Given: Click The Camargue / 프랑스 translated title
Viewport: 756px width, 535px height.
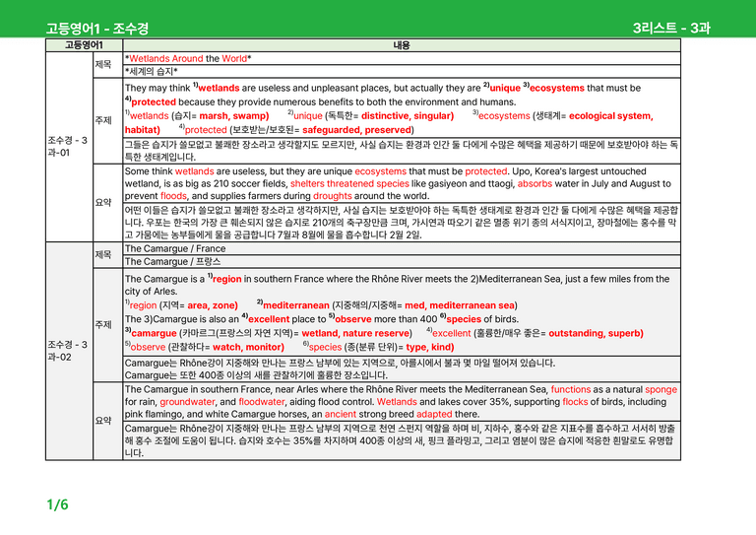Looking at the screenshot, I should tap(172, 261).
